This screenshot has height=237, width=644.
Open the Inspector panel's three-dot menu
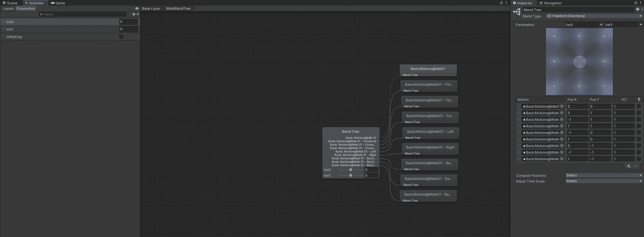[x=641, y=3]
